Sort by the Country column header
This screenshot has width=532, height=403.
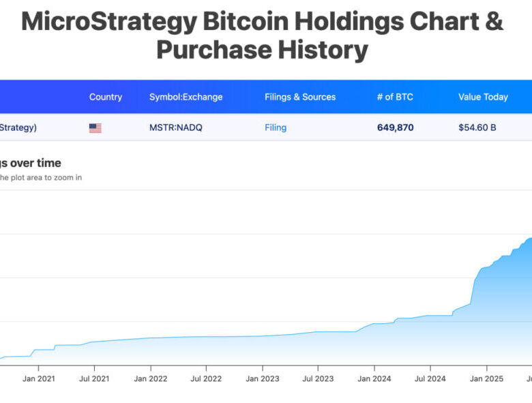point(106,97)
